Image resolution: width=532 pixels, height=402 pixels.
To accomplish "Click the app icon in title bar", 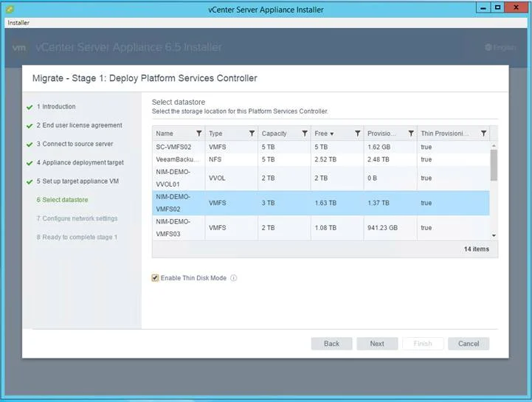I will 10,9.
